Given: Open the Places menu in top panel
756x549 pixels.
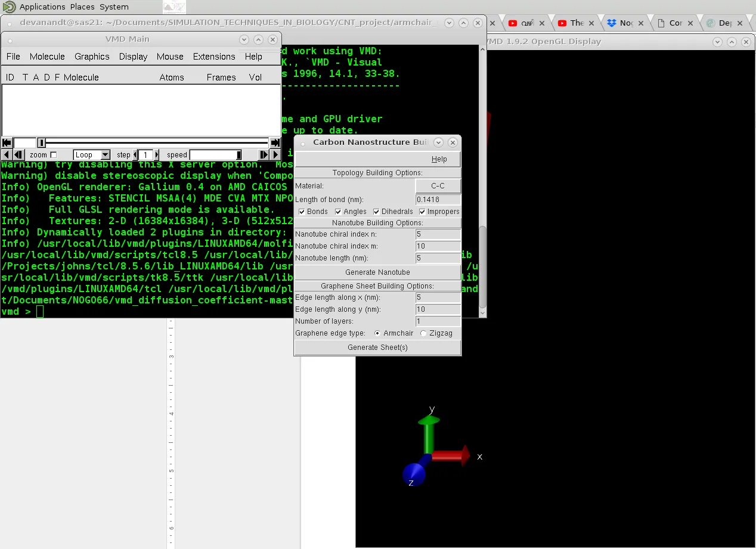Looking at the screenshot, I should [82, 7].
